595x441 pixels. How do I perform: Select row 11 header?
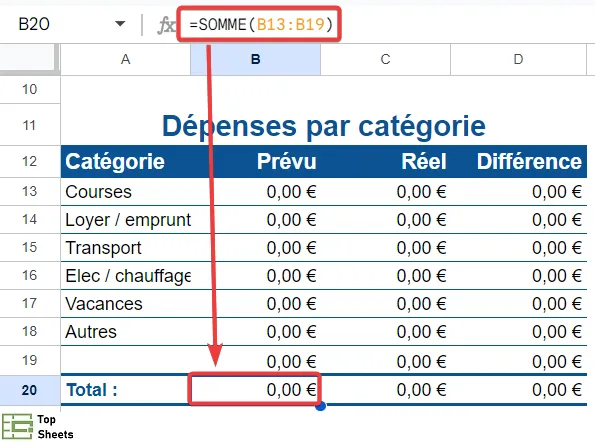point(30,125)
